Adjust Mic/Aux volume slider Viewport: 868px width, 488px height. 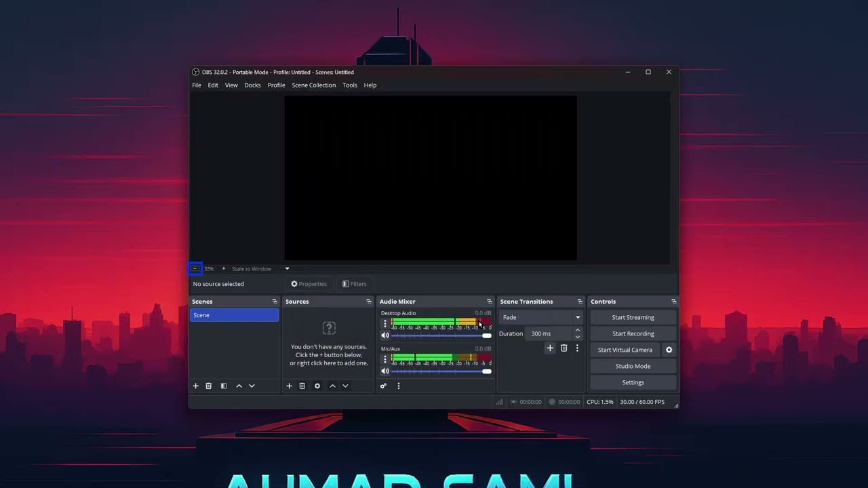[x=441, y=371]
